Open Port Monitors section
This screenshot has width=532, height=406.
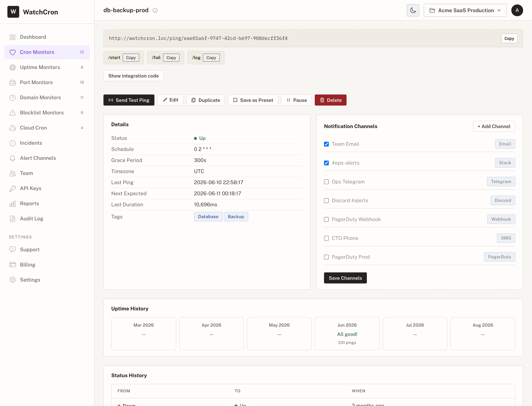(47, 83)
